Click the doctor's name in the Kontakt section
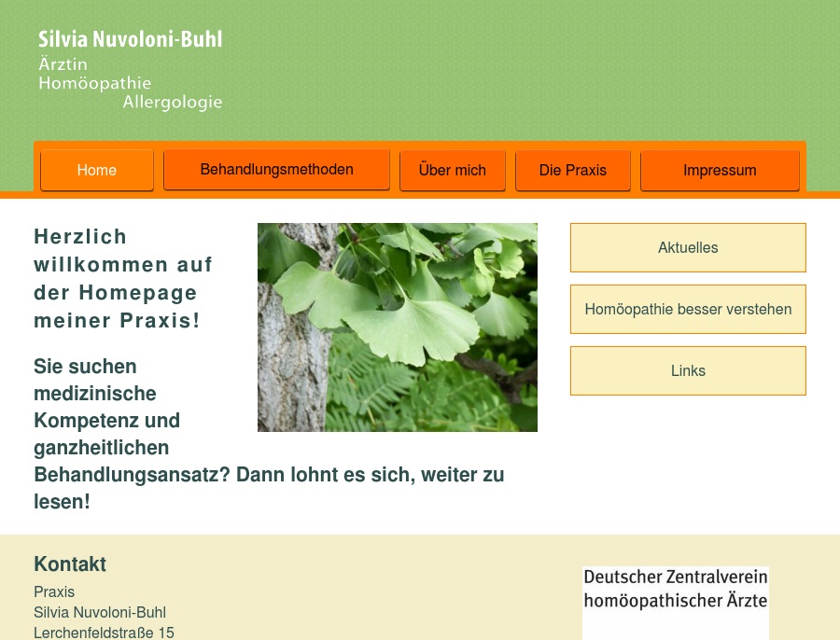The height and width of the screenshot is (640, 840). 100,612
